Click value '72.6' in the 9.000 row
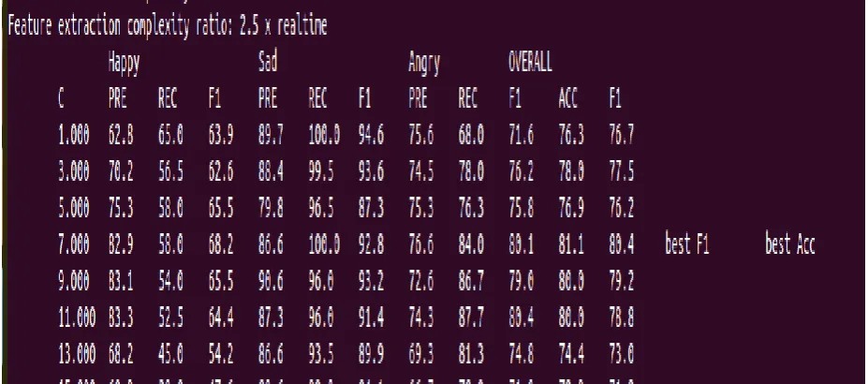The width and height of the screenshot is (868, 384). [x=420, y=281]
